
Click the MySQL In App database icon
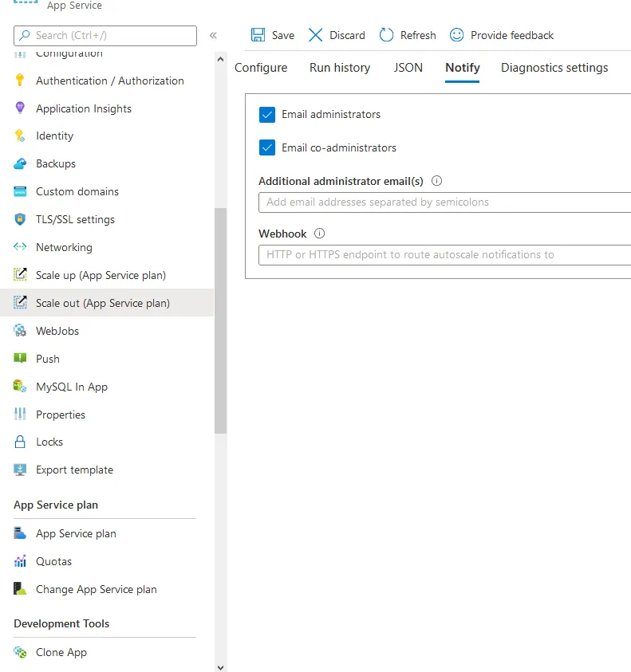click(20, 386)
